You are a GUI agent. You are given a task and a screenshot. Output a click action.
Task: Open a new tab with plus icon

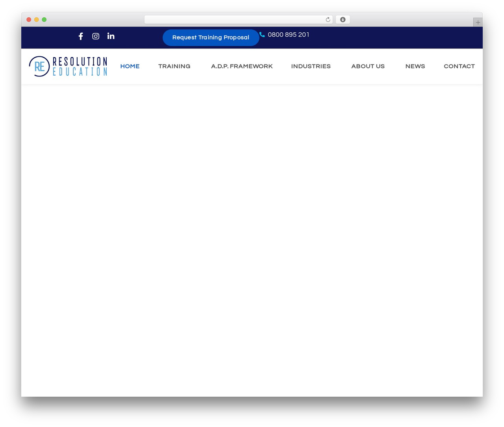pyautogui.click(x=478, y=22)
